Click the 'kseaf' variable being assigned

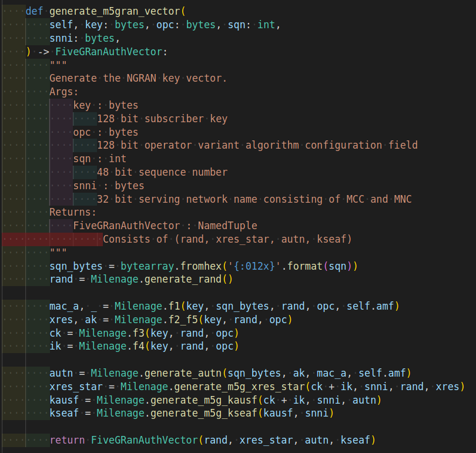[x=64, y=413]
